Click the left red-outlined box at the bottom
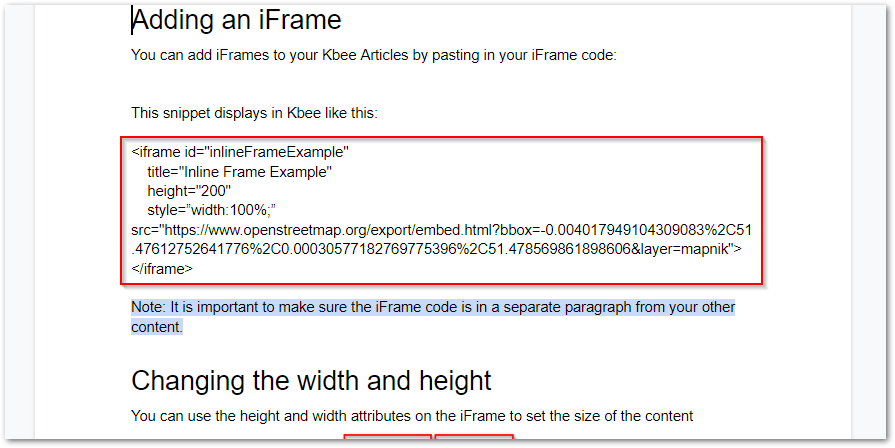 click(x=387, y=440)
